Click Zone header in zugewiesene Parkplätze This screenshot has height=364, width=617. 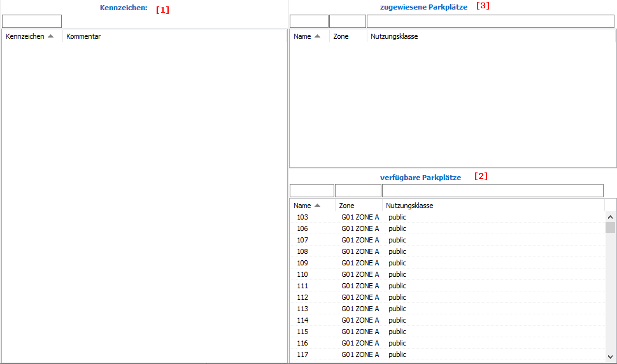point(341,36)
